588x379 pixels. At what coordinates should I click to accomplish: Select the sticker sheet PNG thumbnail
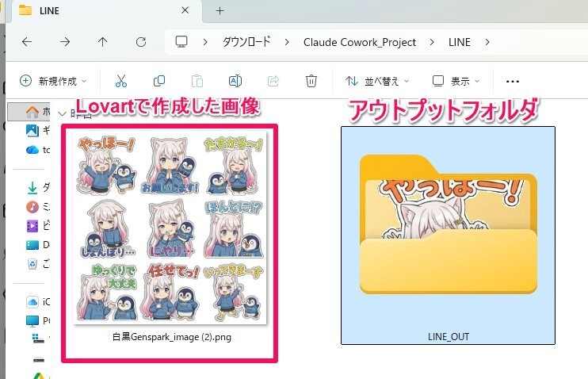(170, 228)
